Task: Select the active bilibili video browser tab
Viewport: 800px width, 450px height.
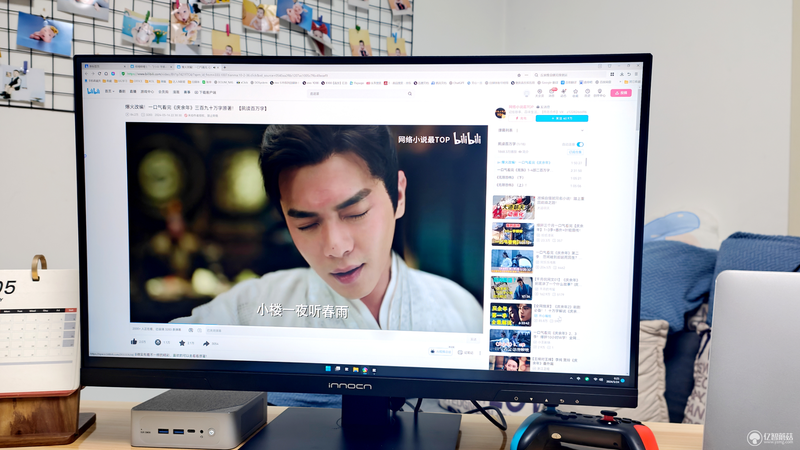Action: (x=197, y=67)
